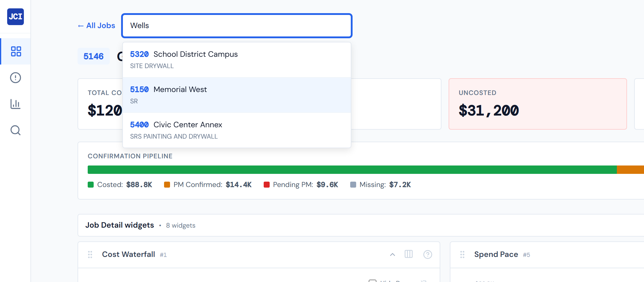This screenshot has width=644, height=282.
Task: Click the green Costed pipeline bar segment
Action: click(352, 170)
